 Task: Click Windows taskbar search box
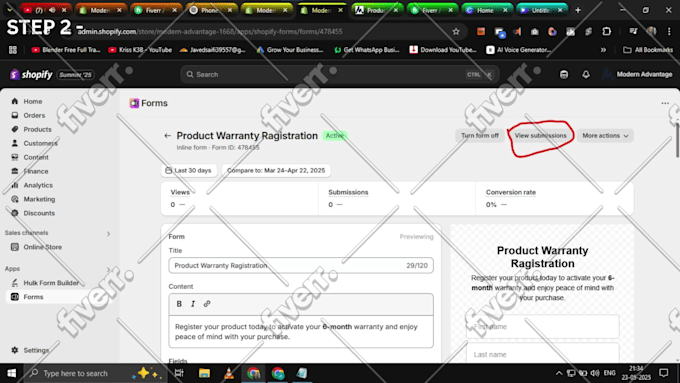pos(95,373)
